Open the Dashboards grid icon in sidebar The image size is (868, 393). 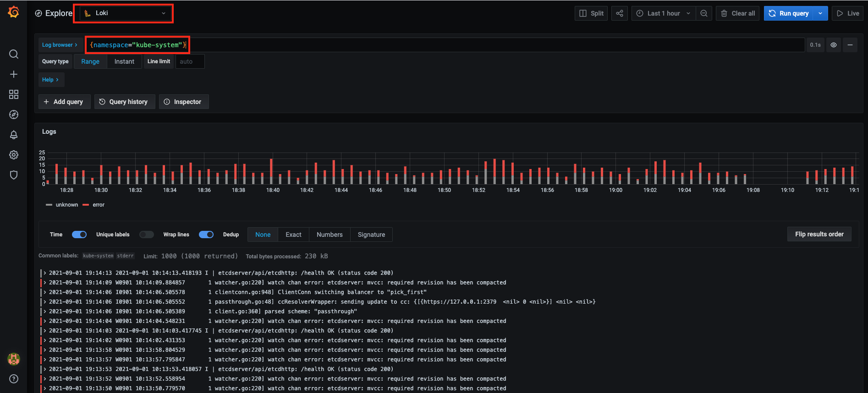pos(14,94)
